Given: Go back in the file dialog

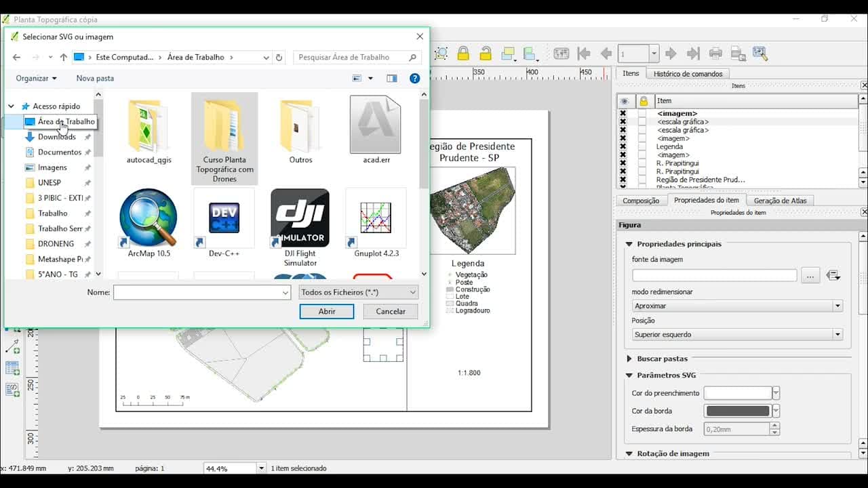Looking at the screenshot, I should coord(17,58).
